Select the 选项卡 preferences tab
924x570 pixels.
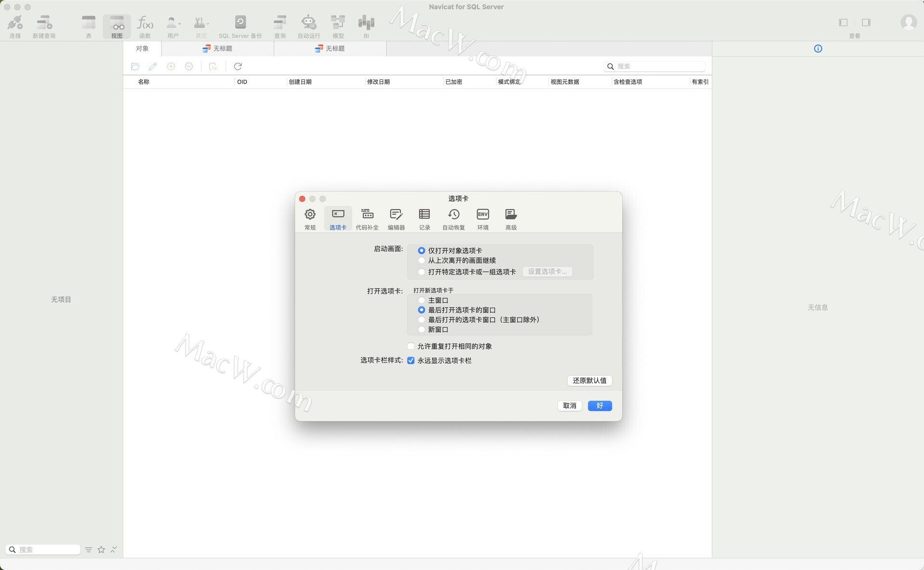click(x=338, y=219)
